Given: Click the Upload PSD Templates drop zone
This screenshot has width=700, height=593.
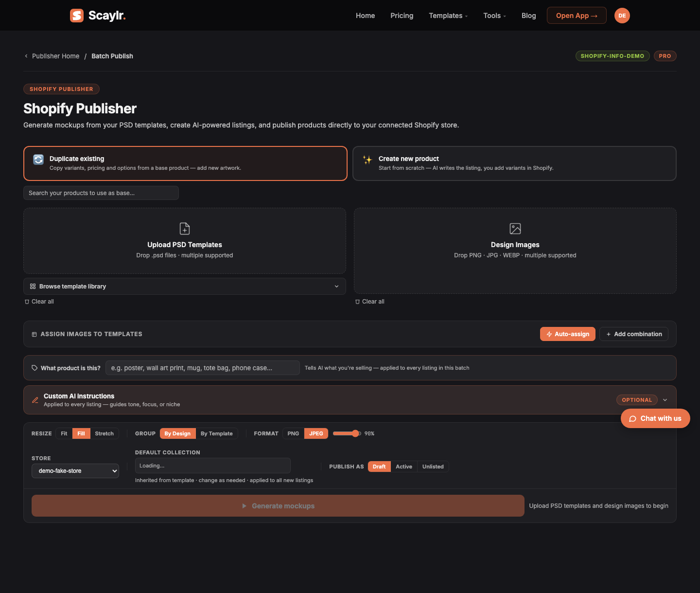Looking at the screenshot, I should point(185,241).
